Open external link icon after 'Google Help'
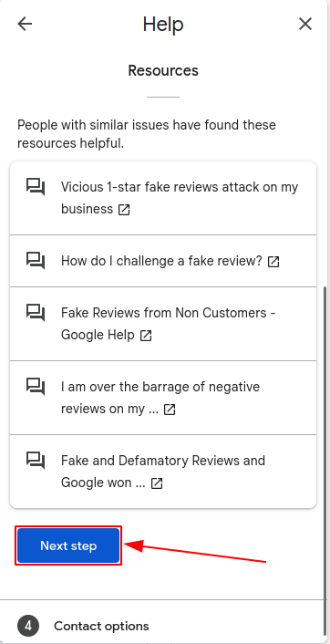The image size is (330, 644). (x=146, y=336)
